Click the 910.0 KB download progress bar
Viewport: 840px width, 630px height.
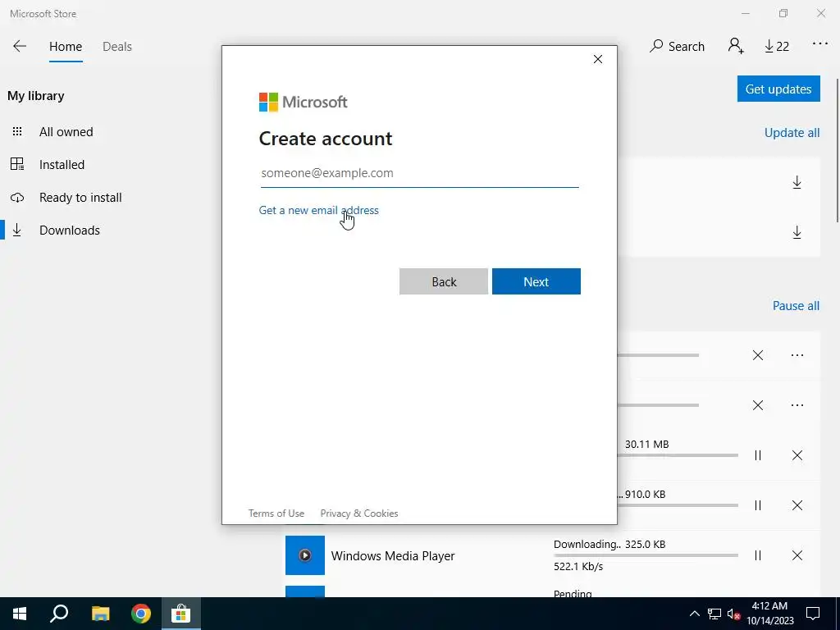coord(678,505)
